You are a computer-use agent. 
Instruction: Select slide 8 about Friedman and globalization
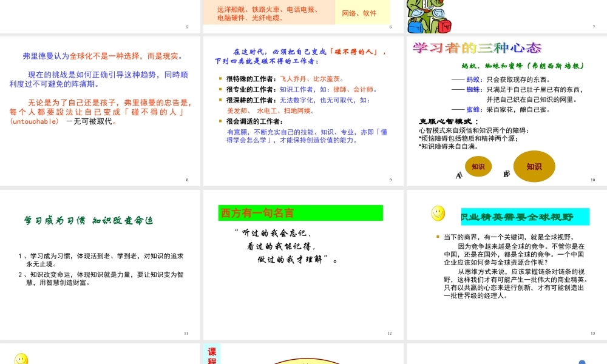pos(100,111)
